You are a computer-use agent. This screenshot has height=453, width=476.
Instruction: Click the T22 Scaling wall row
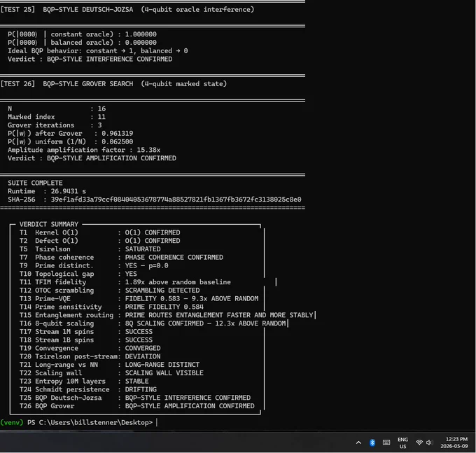(x=111, y=373)
